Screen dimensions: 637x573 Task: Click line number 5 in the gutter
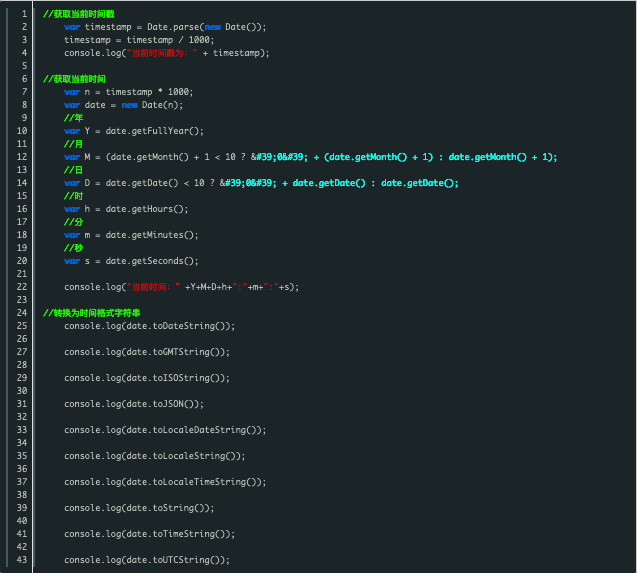(x=24, y=66)
